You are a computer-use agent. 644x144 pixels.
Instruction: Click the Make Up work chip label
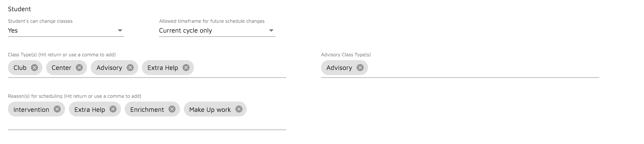[210, 110]
